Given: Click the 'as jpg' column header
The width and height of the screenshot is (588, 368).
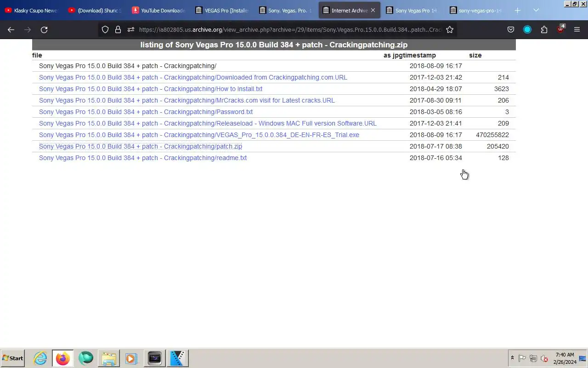Looking at the screenshot, I should pos(394,55).
